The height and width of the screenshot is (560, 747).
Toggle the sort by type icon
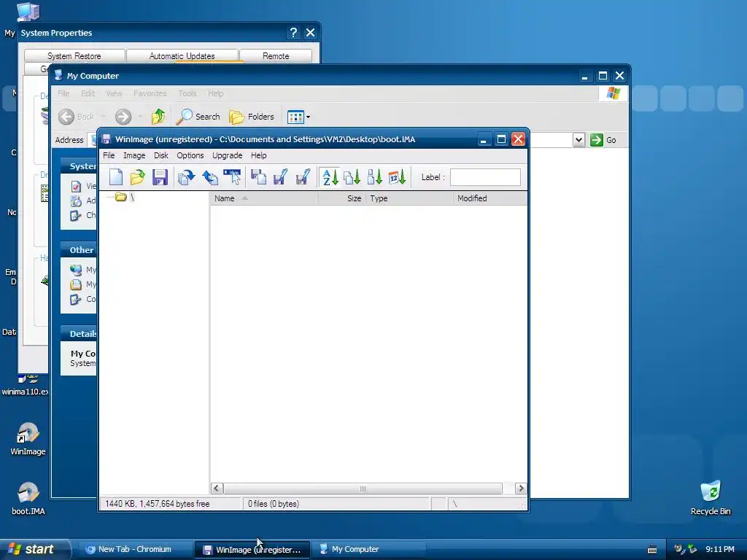pyautogui.click(x=352, y=177)
